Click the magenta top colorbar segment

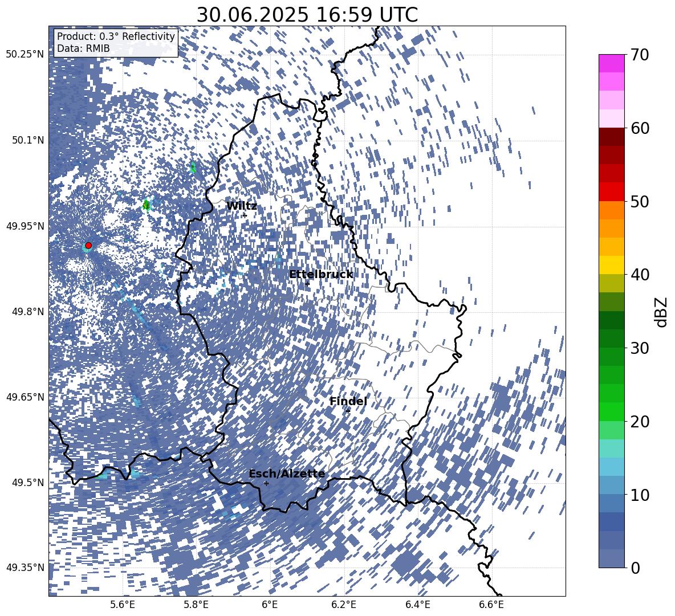coord(611,63)
